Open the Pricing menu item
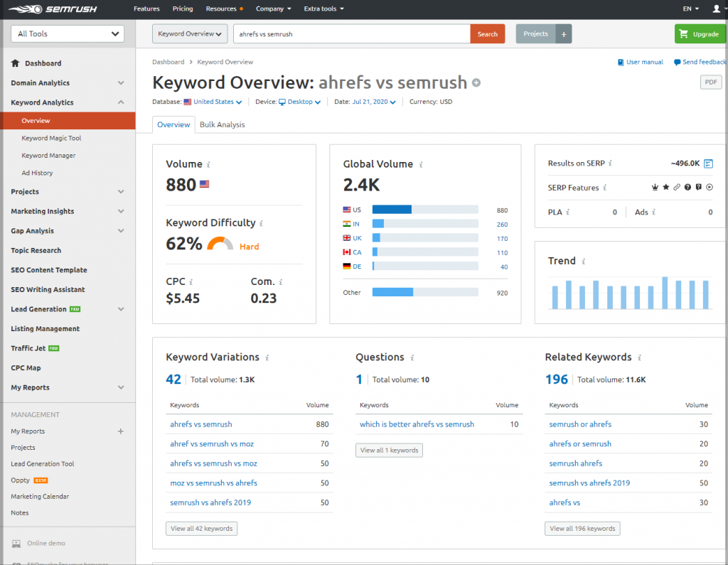The image size is (728, 565). (x=183, y=9)
